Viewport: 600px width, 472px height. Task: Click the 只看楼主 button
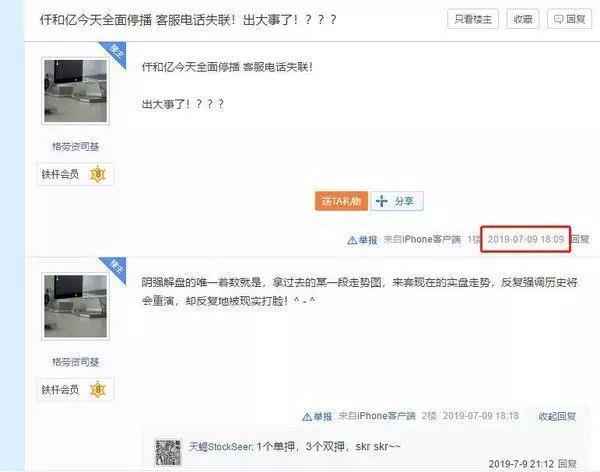pos(473,19)
